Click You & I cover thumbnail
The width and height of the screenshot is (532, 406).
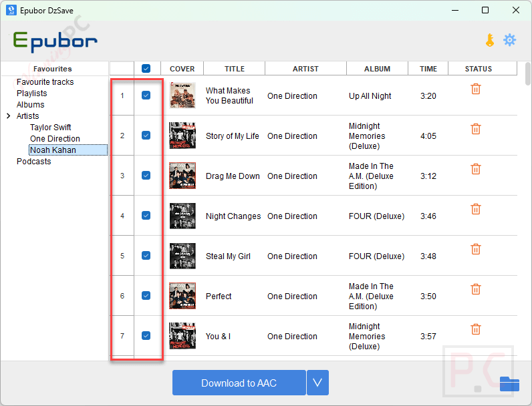pyautogui.click(x=182, y=335)
